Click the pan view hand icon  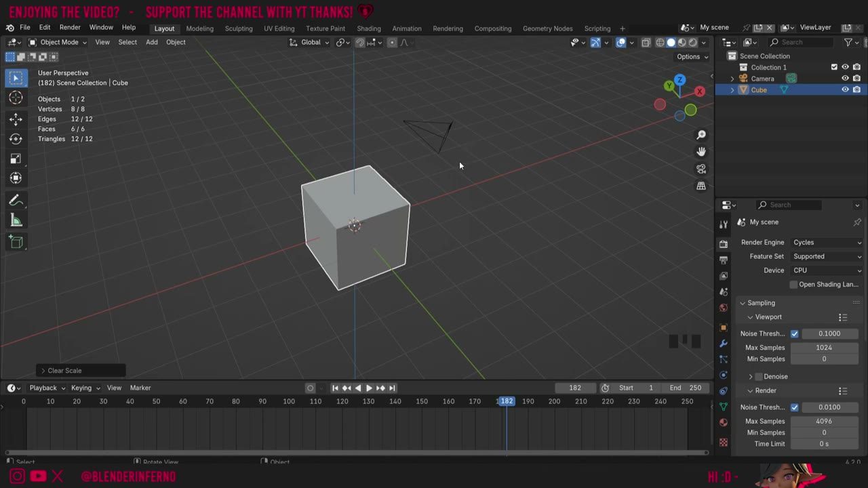click(x=701, y=152)
